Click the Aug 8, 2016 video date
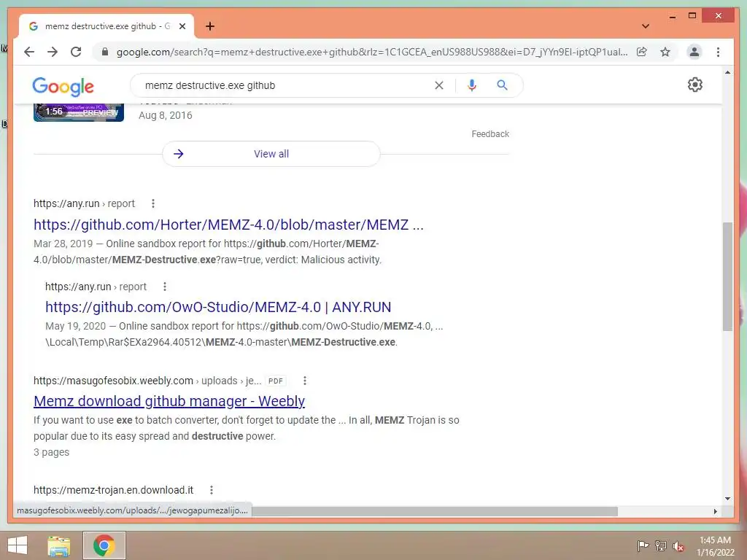 pos(166,115)
